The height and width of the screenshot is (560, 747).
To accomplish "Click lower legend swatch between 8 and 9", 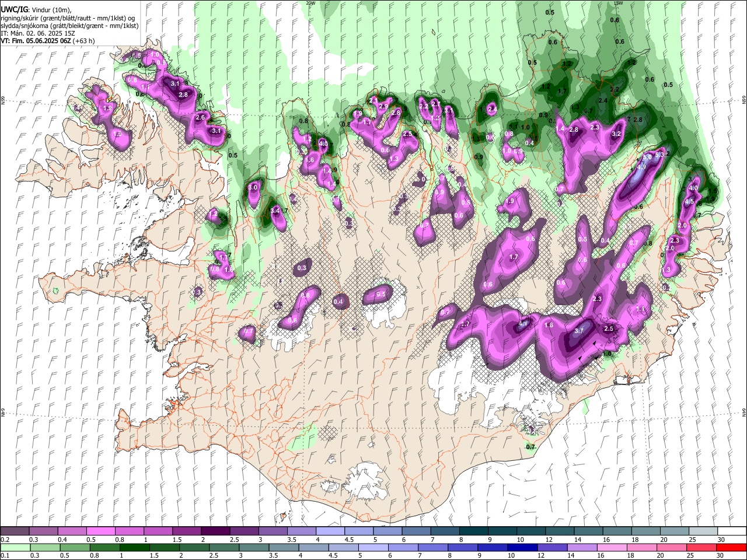I will 462,547.
